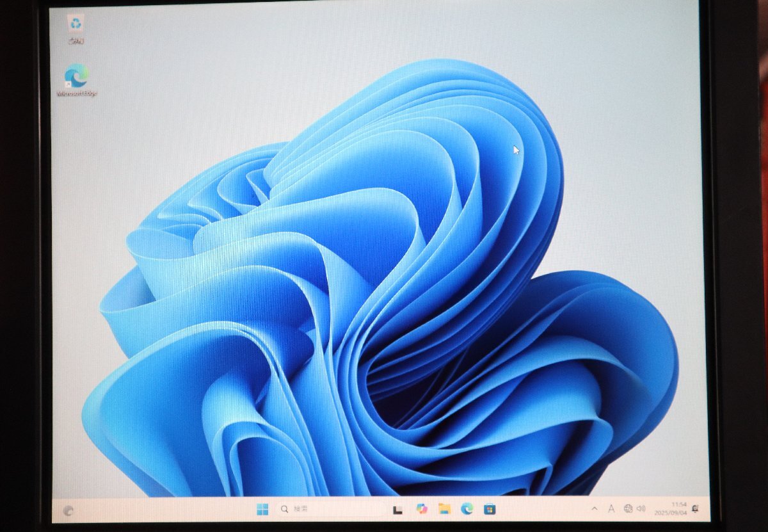Expand hidden system tray icons chevron

(x=594, y=509)
